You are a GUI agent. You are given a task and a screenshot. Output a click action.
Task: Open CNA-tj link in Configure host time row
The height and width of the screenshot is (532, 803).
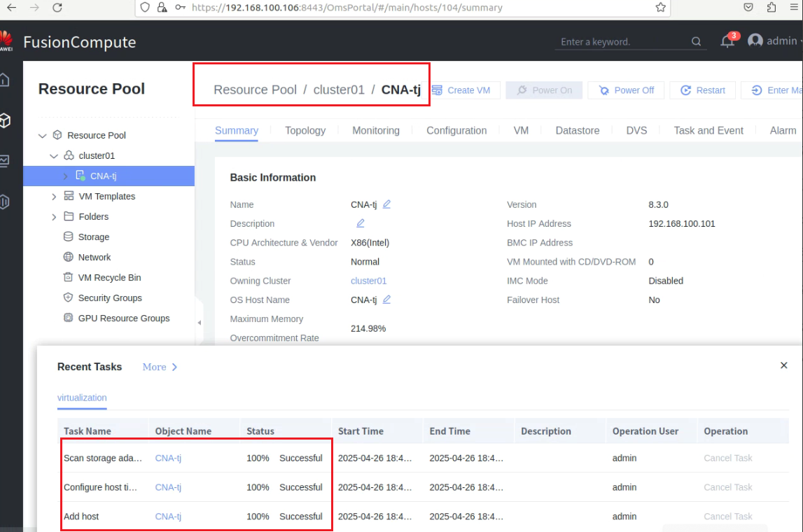point(168,487)
